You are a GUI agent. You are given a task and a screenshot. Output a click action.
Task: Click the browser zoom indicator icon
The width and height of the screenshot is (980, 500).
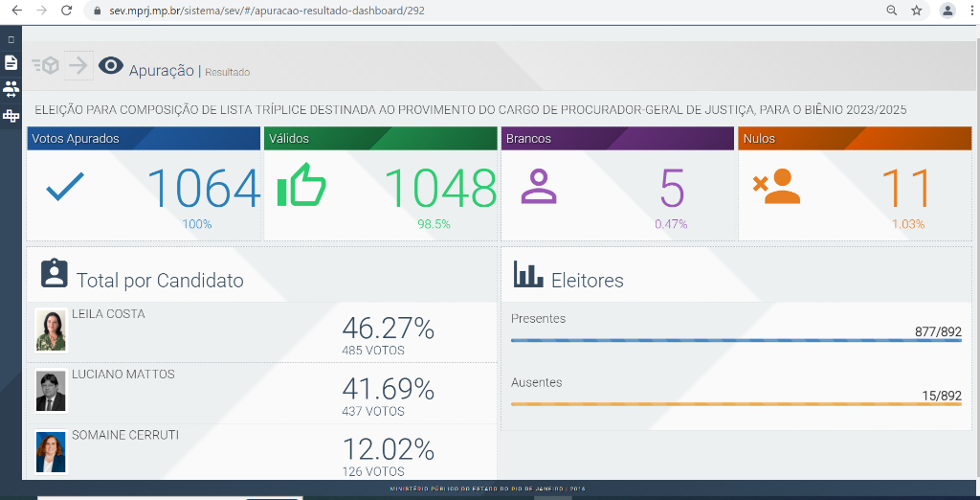(x=892, y=11)
